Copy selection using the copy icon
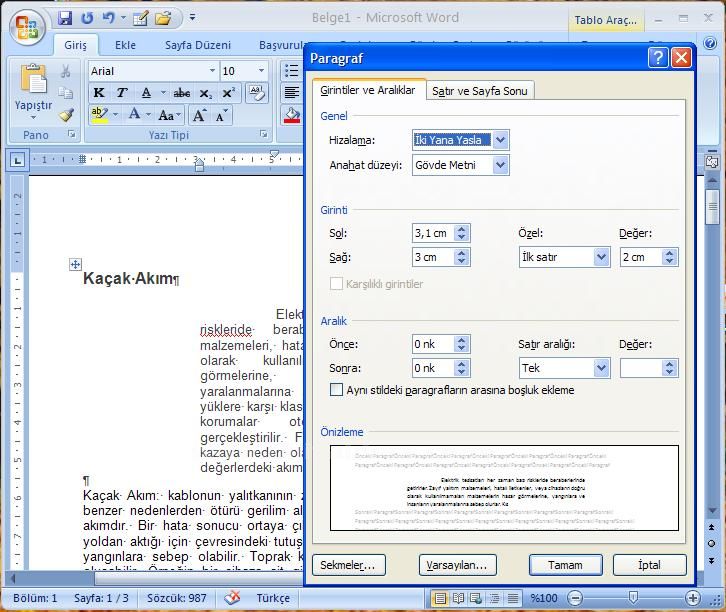726x612 pixels. (x=66, y=93)
